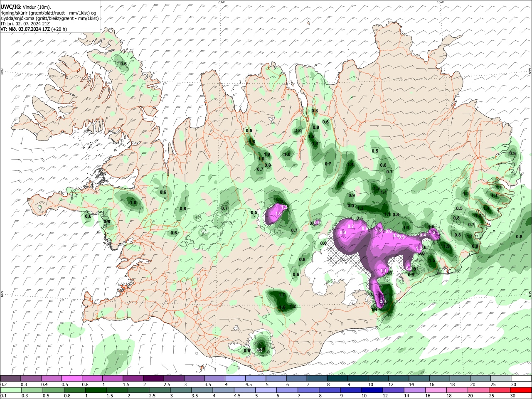Pick the pale lilac snow swatch labeled 4
Image resolution: width=532 pixels, height=399 pixels.
[235, 379]
